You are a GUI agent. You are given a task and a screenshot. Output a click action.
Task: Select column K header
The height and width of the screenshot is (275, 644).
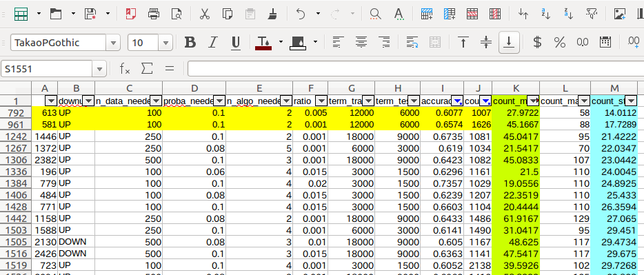tap(516, 88)
